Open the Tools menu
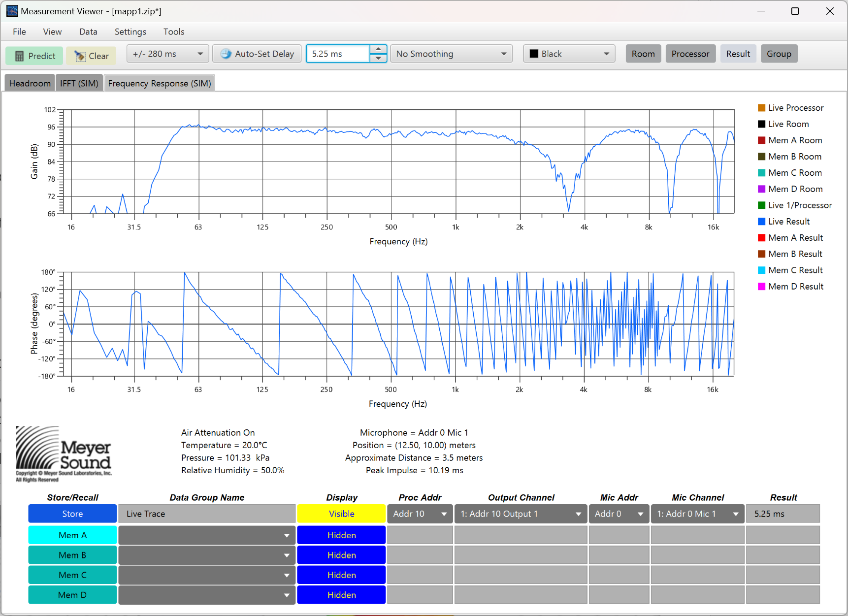 click(x=174, y=32)
